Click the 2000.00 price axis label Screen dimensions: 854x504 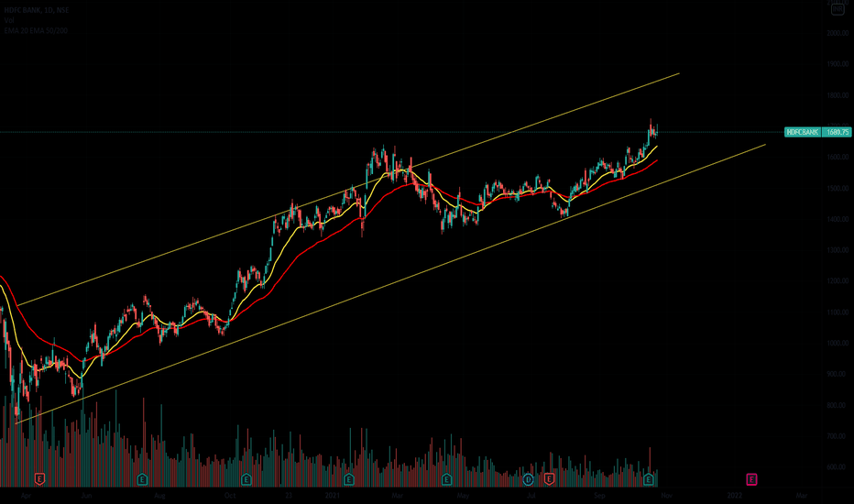click(x=838, y=33)
